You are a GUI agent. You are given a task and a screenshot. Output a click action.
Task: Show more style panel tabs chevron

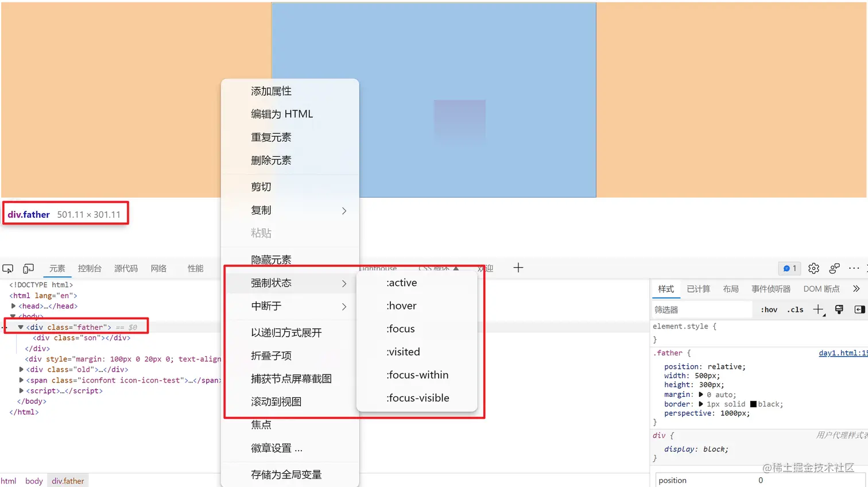pyautogui.click(x=857, y=289)
